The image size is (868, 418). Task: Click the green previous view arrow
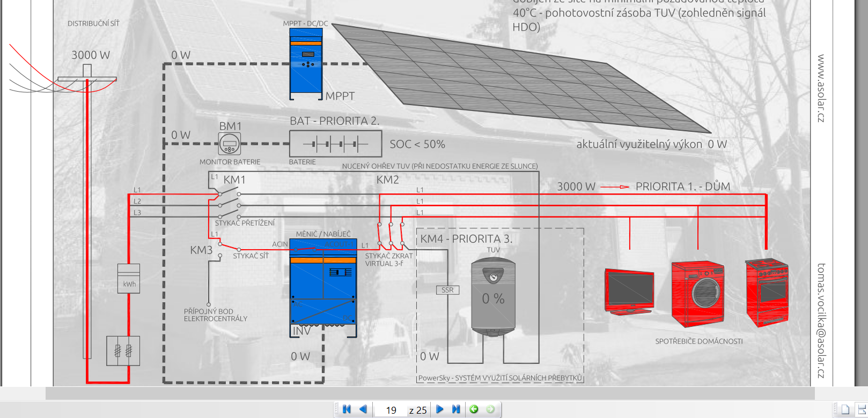474,409
